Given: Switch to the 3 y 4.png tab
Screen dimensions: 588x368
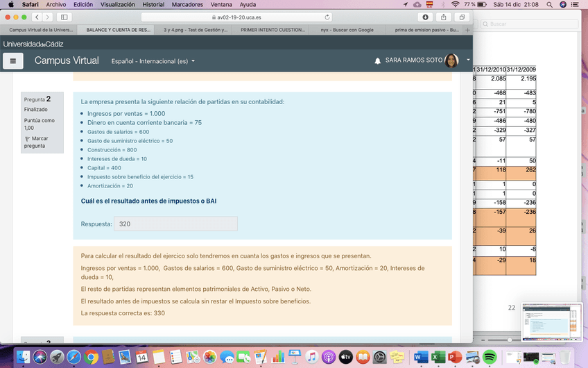Looking at the screenshot, I should point(195,30).
